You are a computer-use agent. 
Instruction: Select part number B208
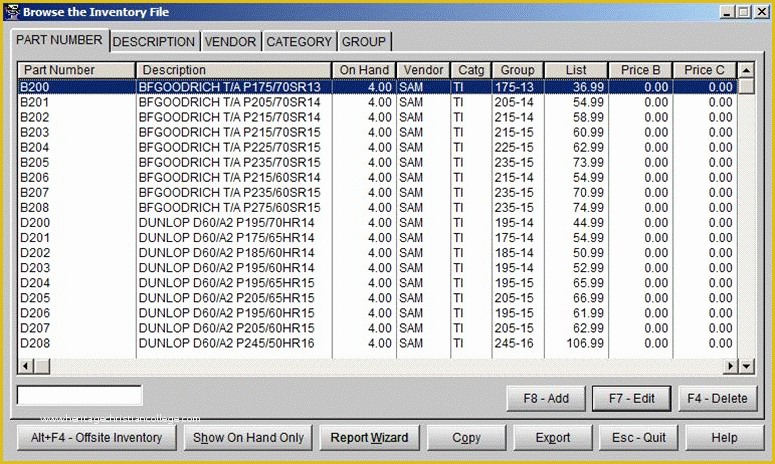pos(35,208)
